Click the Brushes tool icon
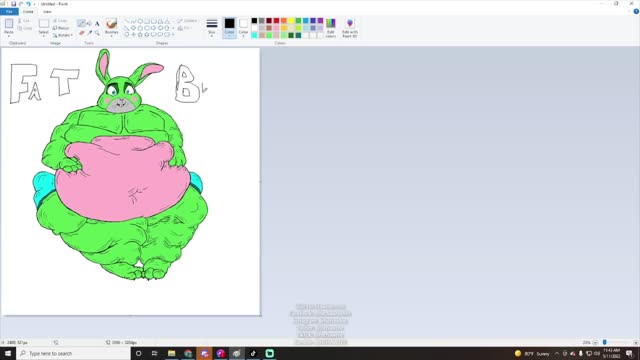Image resolution: width=640 pixels, height=360 pixels. click(x=111, y=24)
